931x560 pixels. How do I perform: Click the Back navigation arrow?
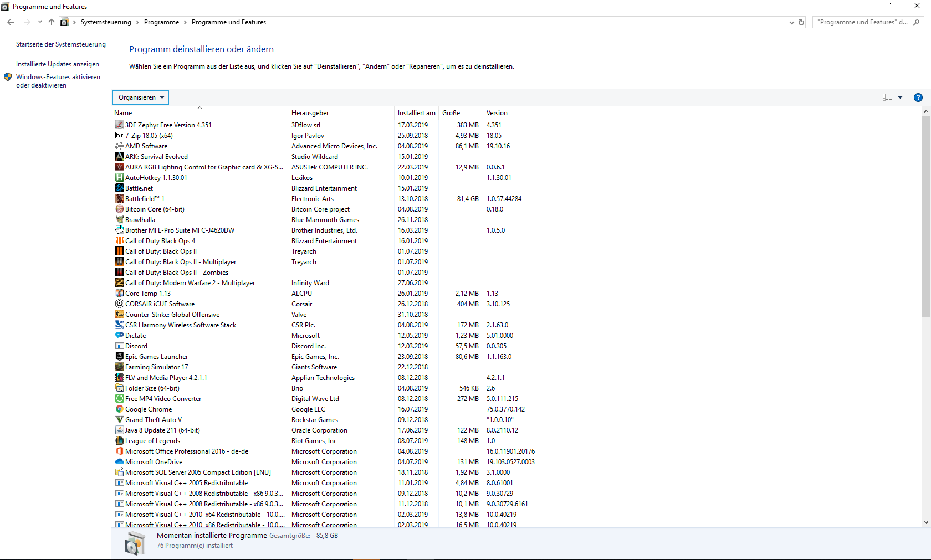(x=11, y=22)
